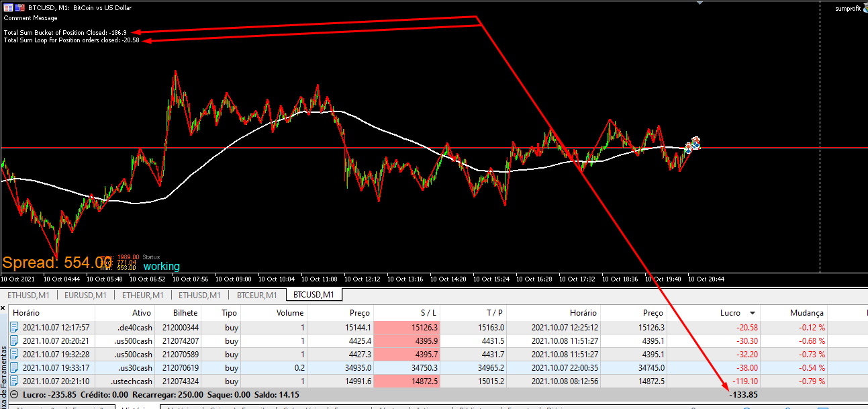Click ticket number 212074207
Screen dimensions: 868x409
tap(180, 341)
